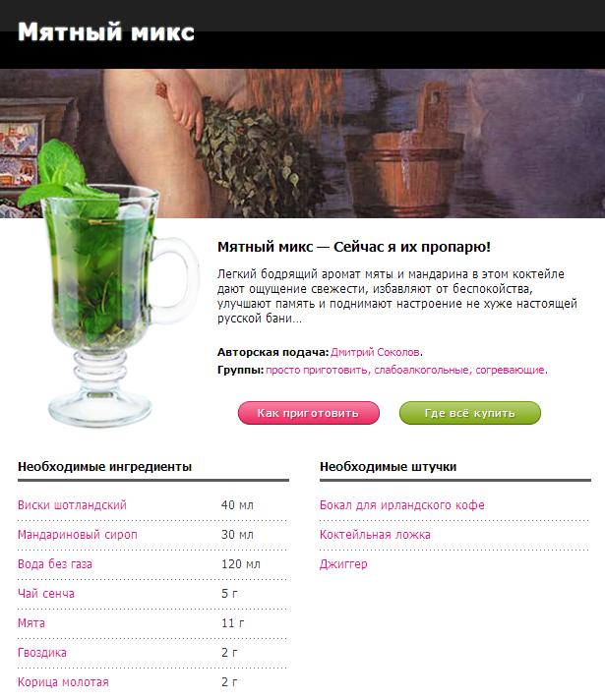The height and width of the screenshot is (700, 605).
Task: Click the Мятный микс — Сейчас я их пропарю heading
Action: click(354, 247)
